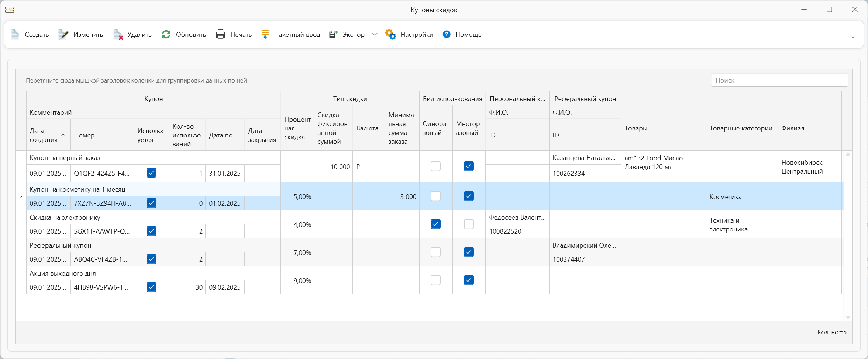
Task: Click the 09.02.2025 Дата по cell
Action: tap(225, 287)
